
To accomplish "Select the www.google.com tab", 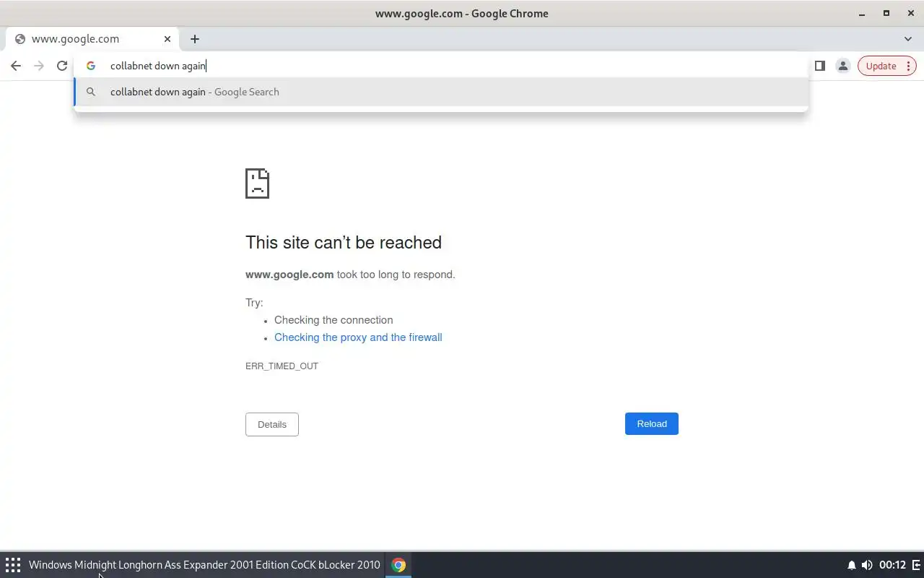I will point(92,39).
